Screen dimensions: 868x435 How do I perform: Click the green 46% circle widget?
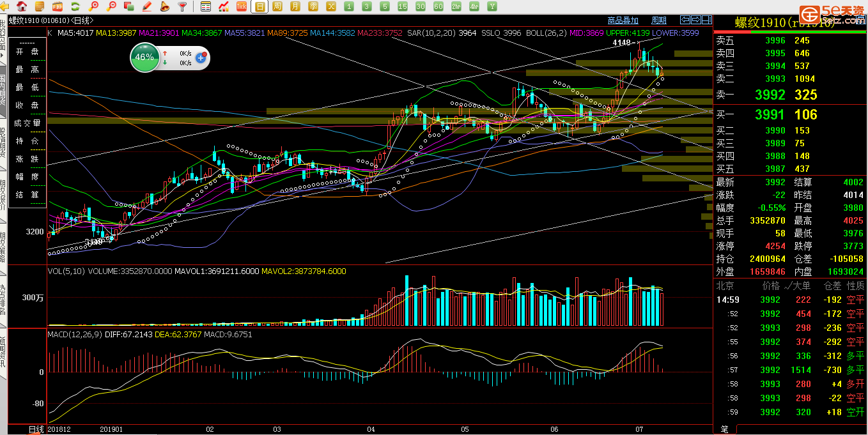[144, 57]
